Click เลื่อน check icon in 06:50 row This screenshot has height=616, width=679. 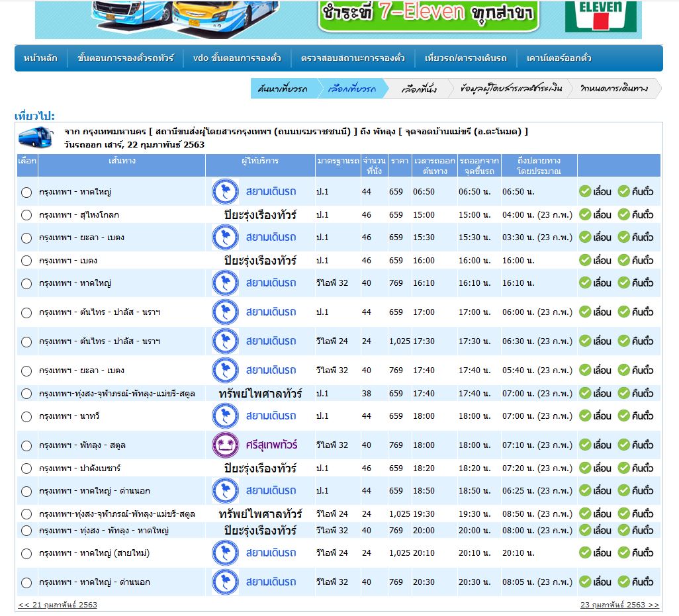585,191
